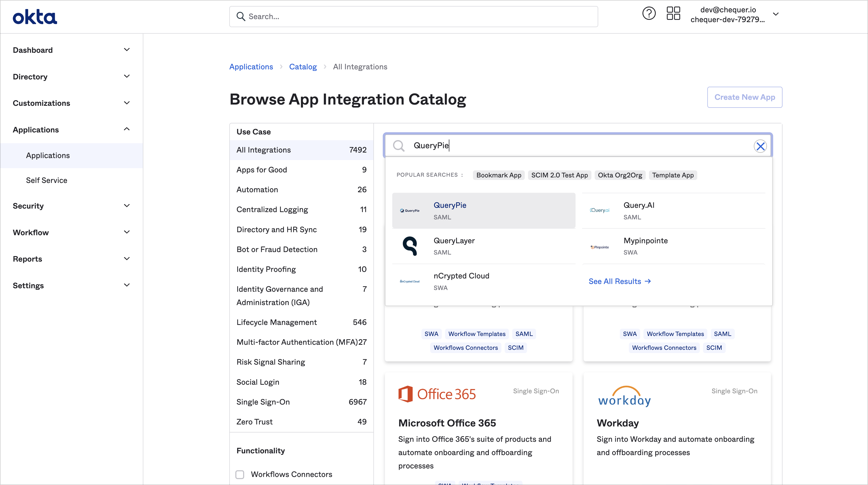Choose Okta Org2Org popular search
This screenshot has height=485, width=868.
click(x=620, y=175)
